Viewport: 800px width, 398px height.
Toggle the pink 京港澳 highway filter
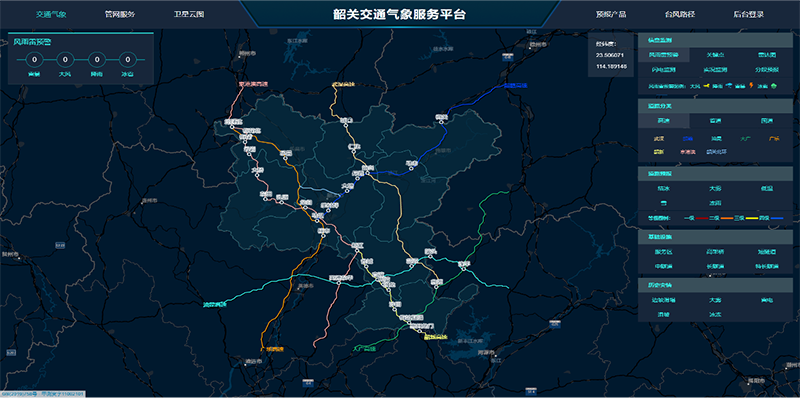point(688,152)
